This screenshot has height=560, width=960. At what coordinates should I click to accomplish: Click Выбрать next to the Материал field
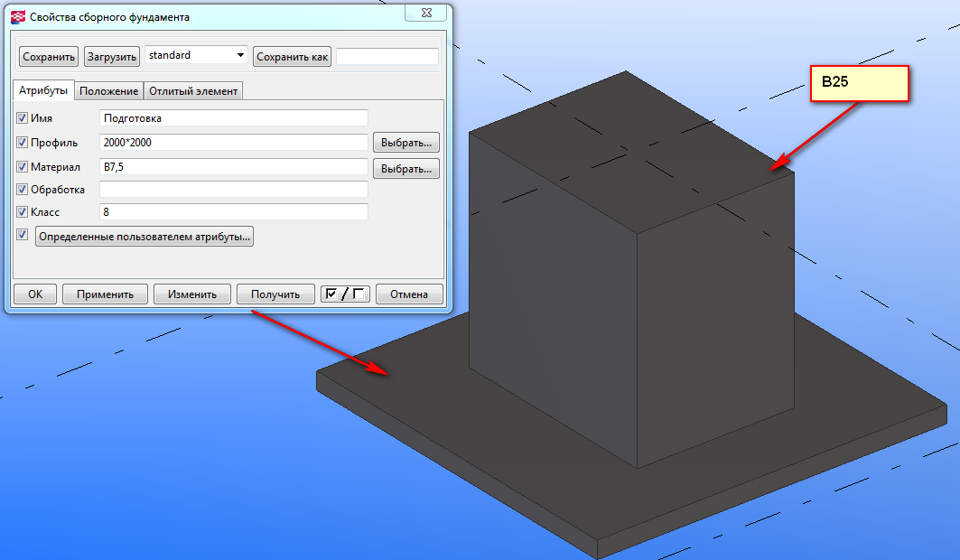(405, 168)
